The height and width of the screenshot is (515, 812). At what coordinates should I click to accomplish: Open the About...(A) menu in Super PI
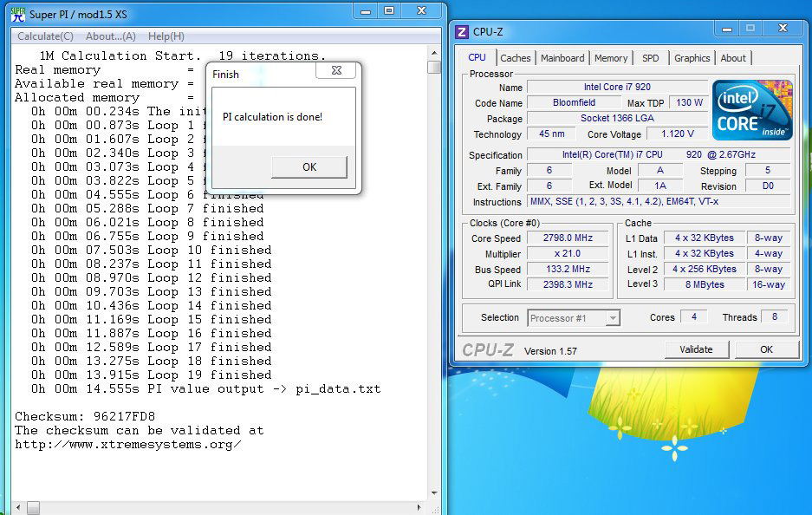point(111,36)
